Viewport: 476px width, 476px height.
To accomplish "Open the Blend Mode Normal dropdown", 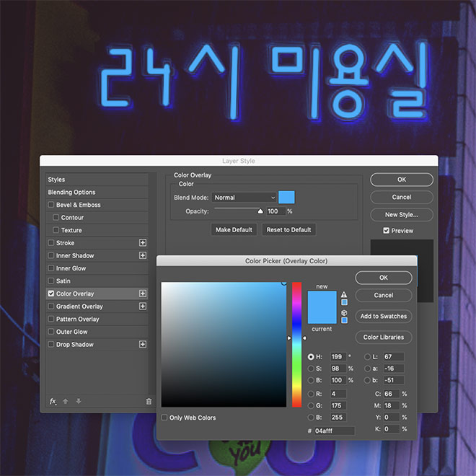I will 244,198.
